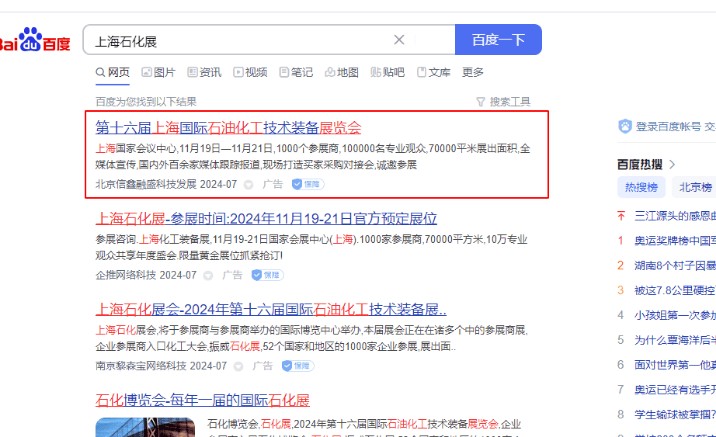716x437 pixels.
Task: Select the 网页 tab
Action: click(113, 72)
